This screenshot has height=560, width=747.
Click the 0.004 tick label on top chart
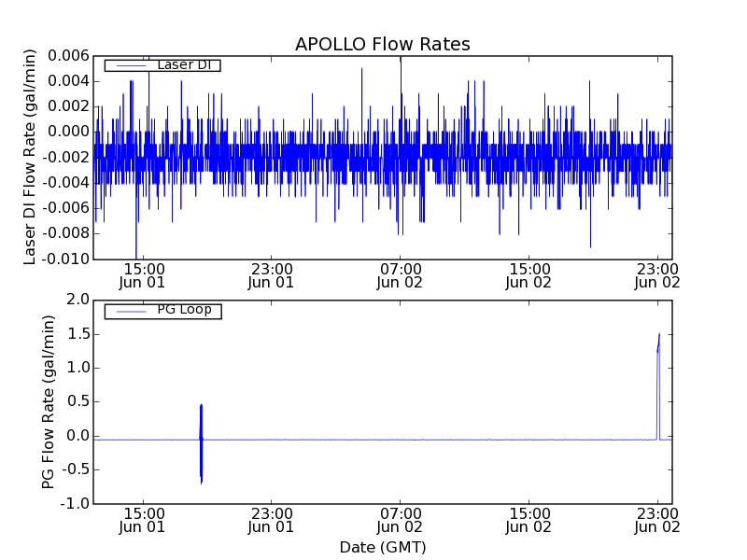pyautogui.click(x=68, y=81)
